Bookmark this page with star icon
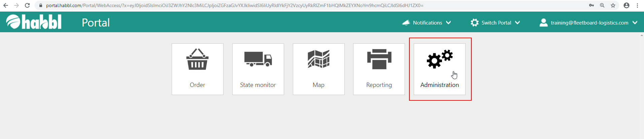 point(613,5)
